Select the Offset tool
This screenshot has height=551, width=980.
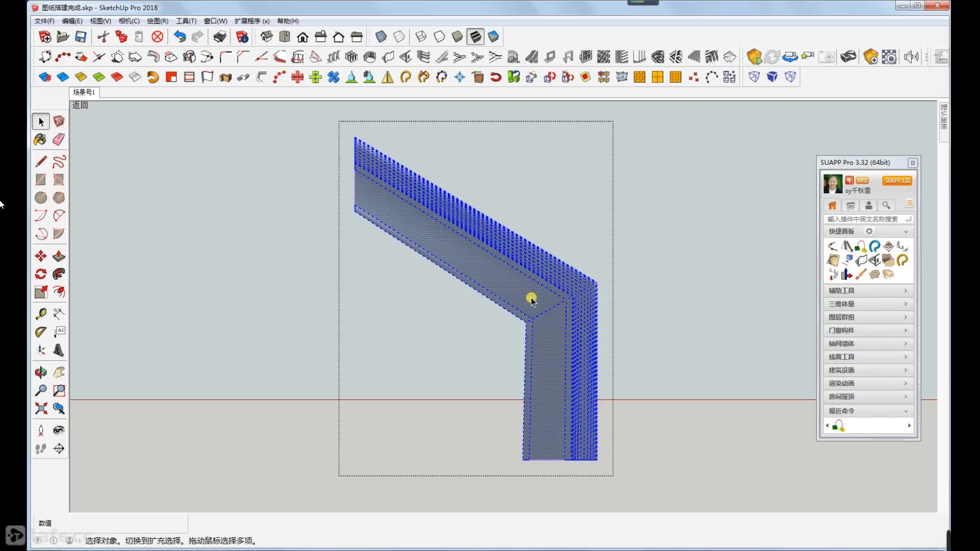59,292
